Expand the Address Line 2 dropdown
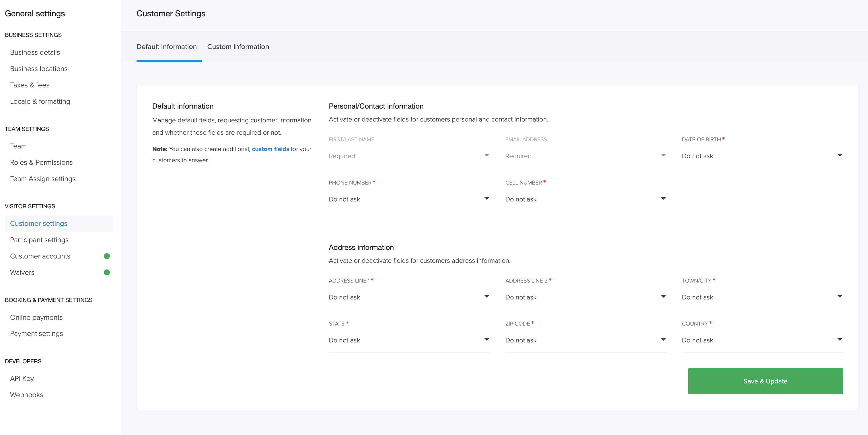868x435 pixels. (586, 297)
